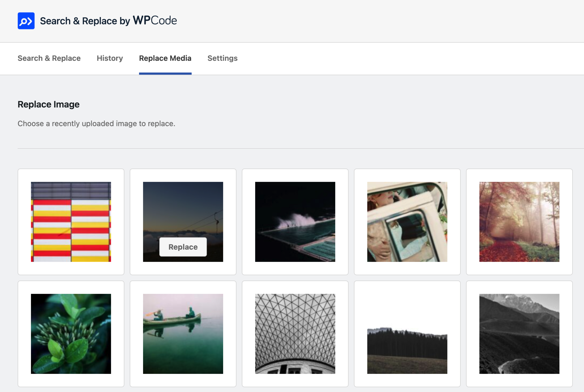Click the Replace Image heading
The image size is (584, 392).
(49, 104)
